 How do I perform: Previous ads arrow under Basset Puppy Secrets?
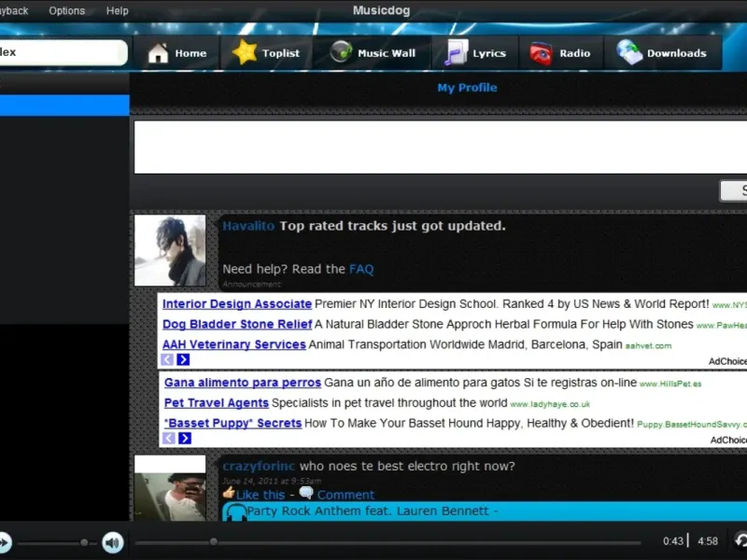click(x=169, y=438)
